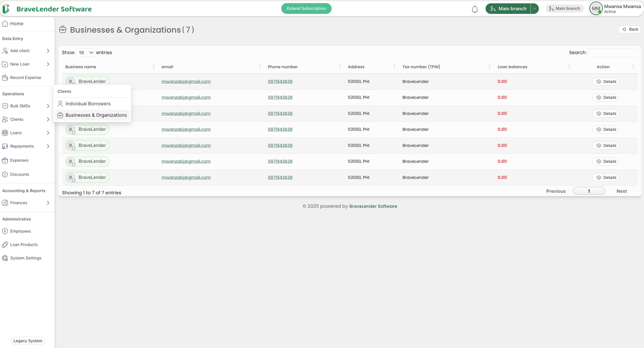Click the Discounts sidebar icon
The image size is (644, 348).
tap(5, 175)
